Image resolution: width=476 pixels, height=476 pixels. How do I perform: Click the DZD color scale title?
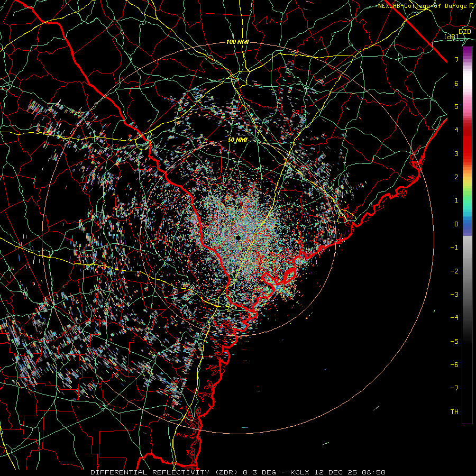(x=464, y=32)
